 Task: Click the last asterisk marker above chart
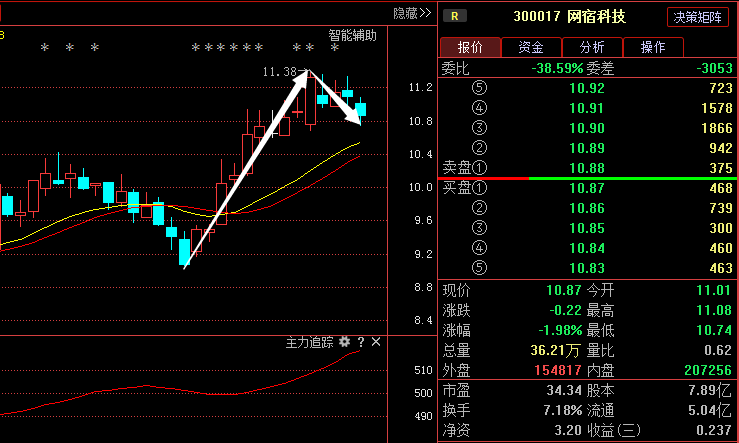tap(334, 48)
